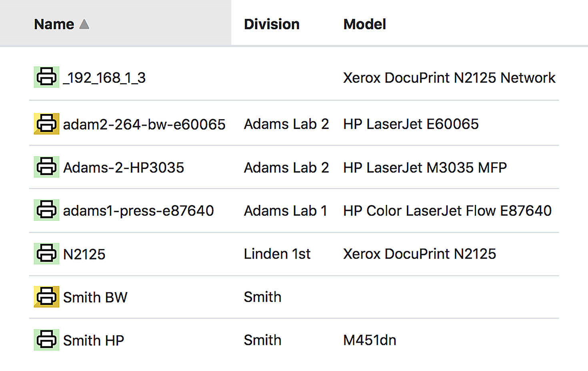Click the printer icon for _192_168_1_3
This screenshot has height=371, width=588.
click(x=46, y=77)
